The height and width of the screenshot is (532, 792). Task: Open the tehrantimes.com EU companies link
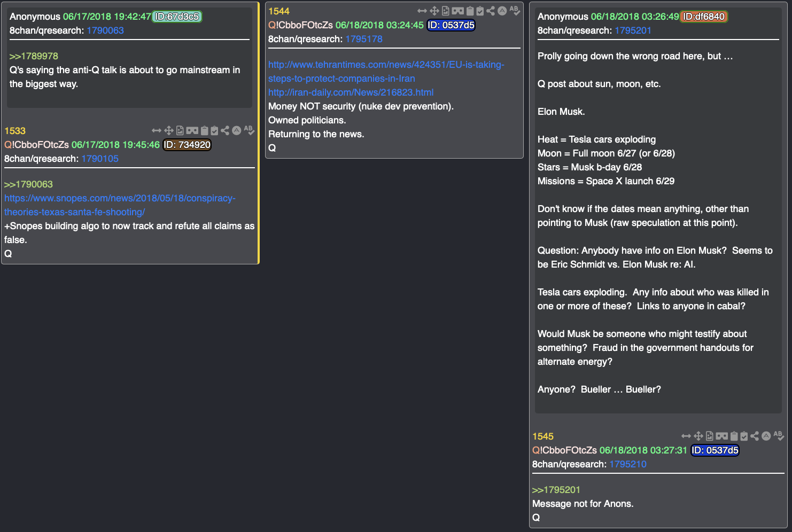tap(386, 72)
